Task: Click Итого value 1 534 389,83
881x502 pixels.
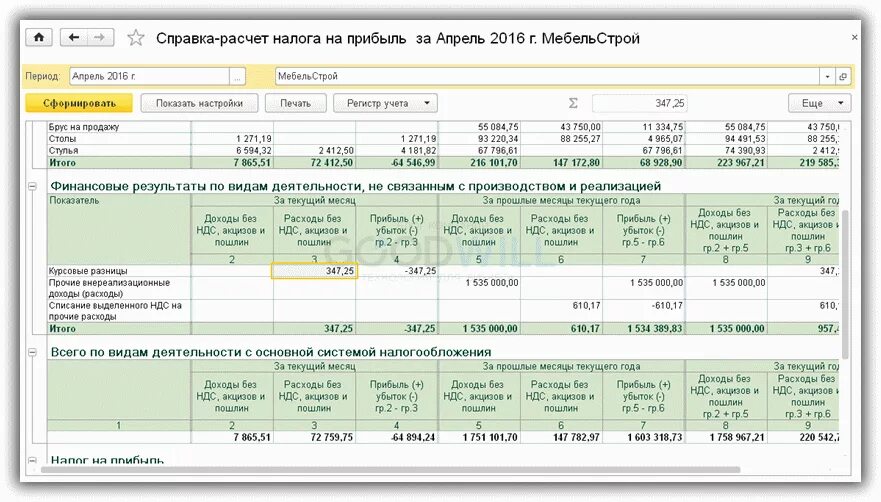Action: click(655, 329)
